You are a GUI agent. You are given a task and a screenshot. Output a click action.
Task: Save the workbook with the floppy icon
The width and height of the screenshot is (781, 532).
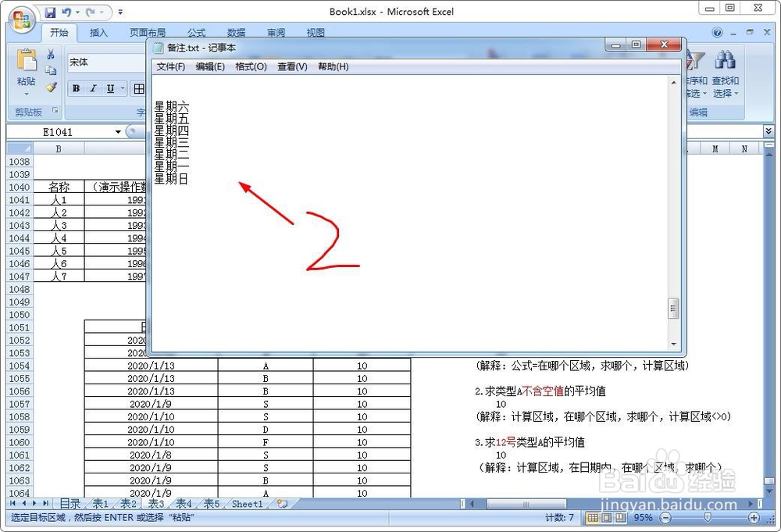(x=50, y=12)
